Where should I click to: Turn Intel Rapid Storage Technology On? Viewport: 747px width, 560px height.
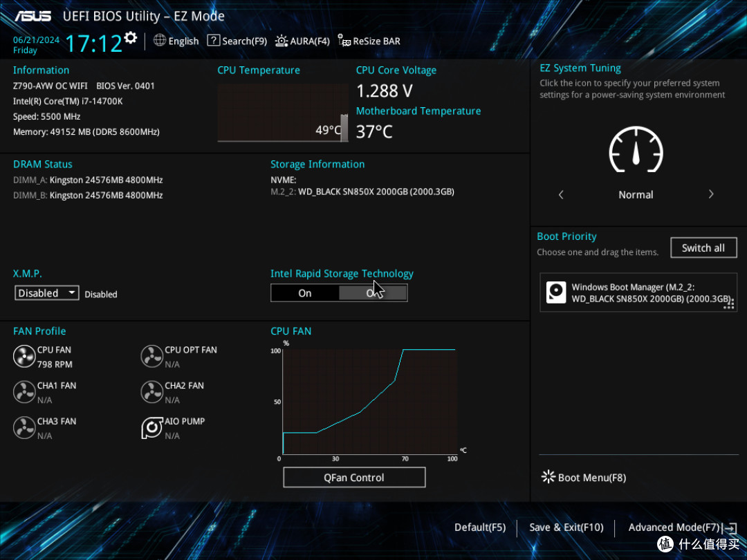click(305, 293)
